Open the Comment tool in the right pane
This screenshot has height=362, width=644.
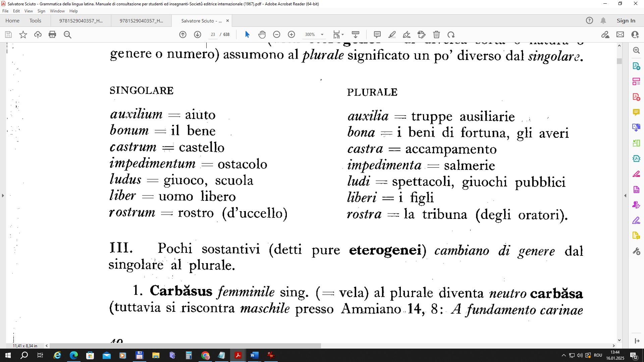[x=636, y=112]
